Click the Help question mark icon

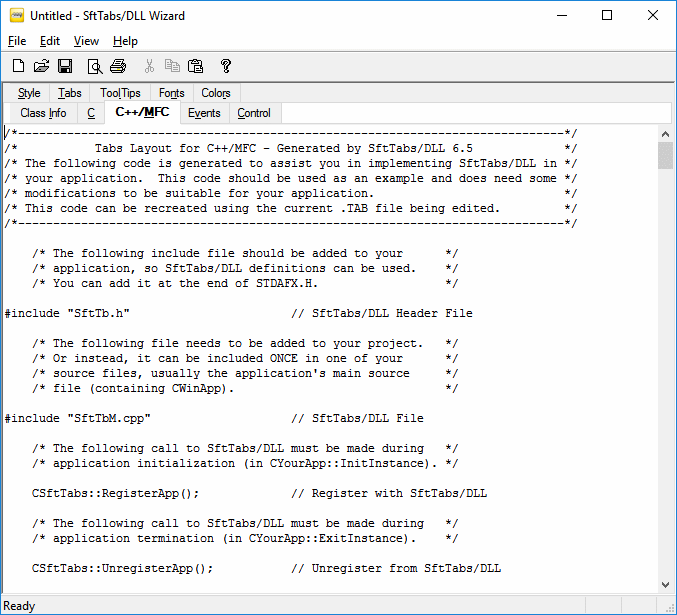click(226, 66)
